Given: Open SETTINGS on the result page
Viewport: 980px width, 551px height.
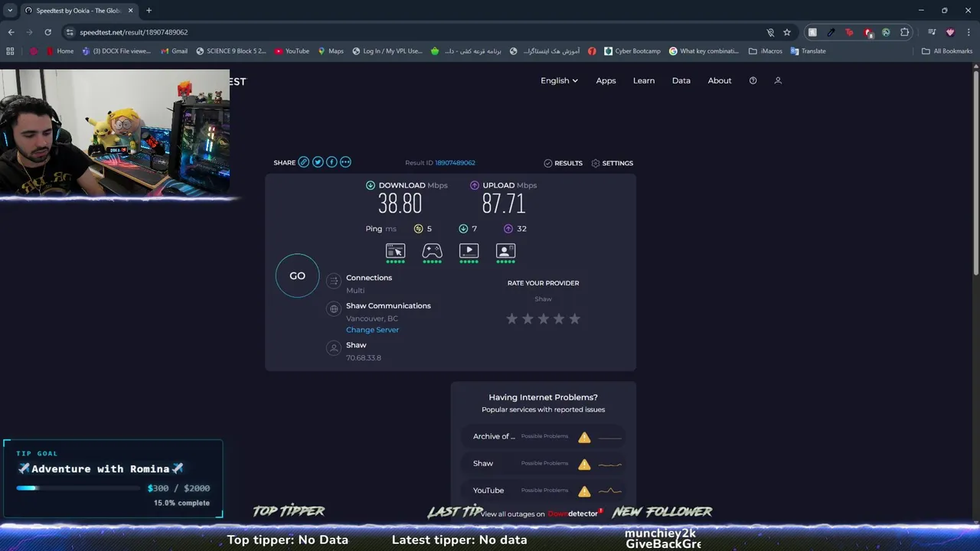Looking at the screenshot, I should coord(612,163).
